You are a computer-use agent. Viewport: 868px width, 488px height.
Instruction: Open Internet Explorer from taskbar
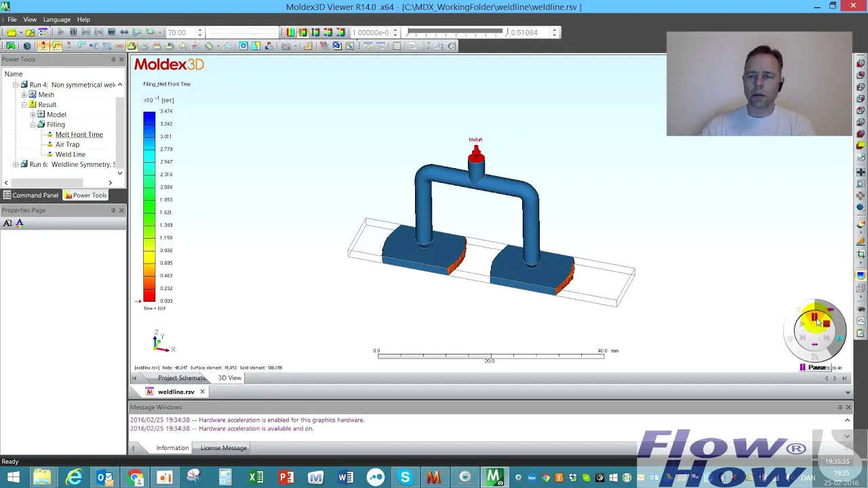[73, 478]
